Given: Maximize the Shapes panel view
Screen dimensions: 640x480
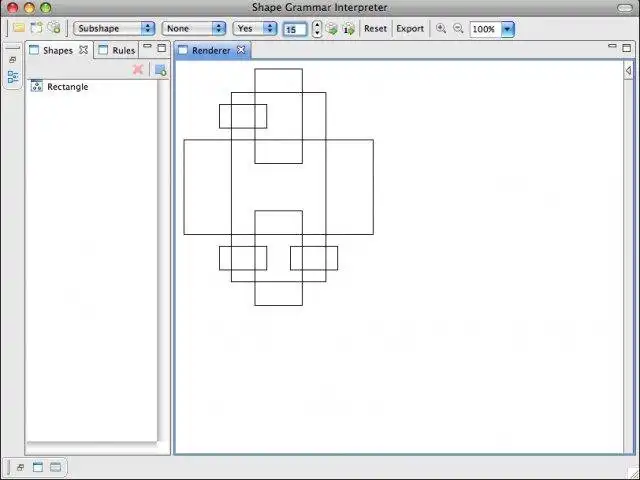Looking at the screenshot, I should [162, 47].
